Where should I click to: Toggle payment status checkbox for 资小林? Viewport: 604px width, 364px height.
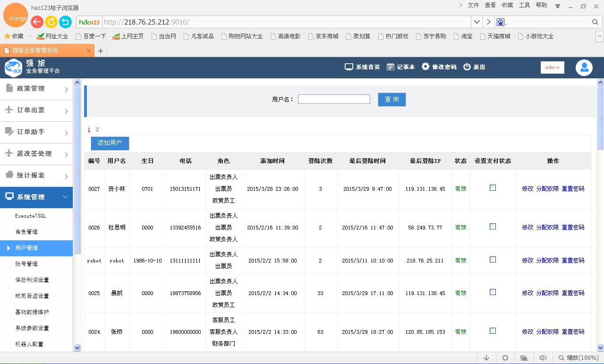(493, 187)
